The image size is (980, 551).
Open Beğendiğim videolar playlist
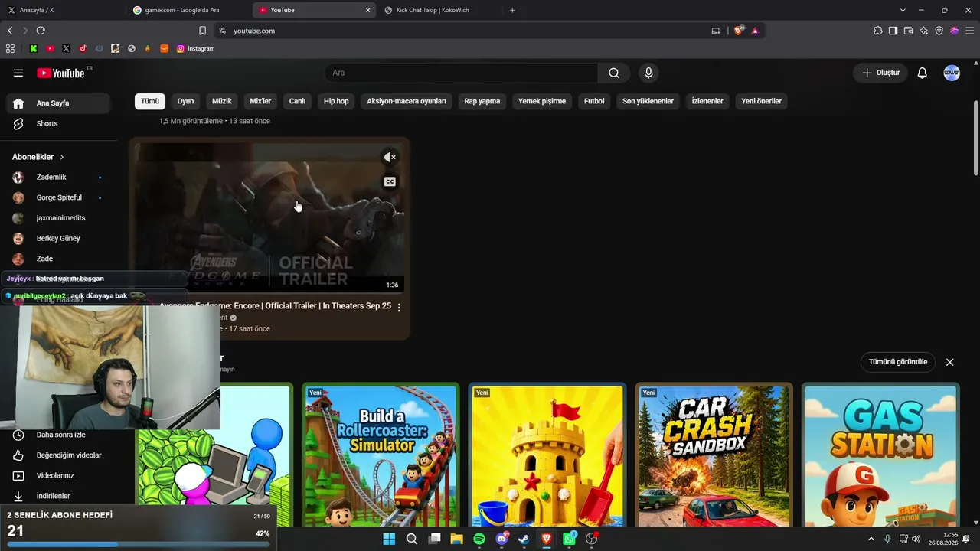tap(58, 455)
